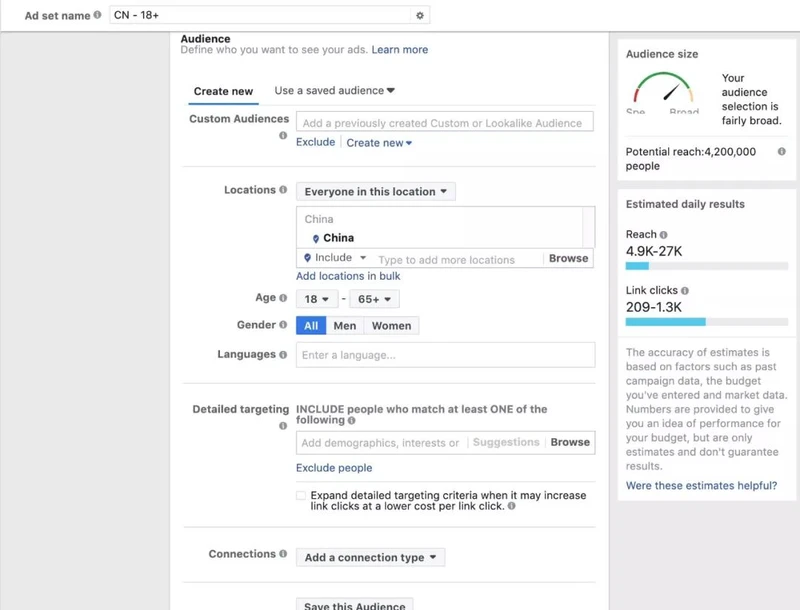Open minimum age 18 dropdown
Screen dimensions: 800x610
point(317,299)
